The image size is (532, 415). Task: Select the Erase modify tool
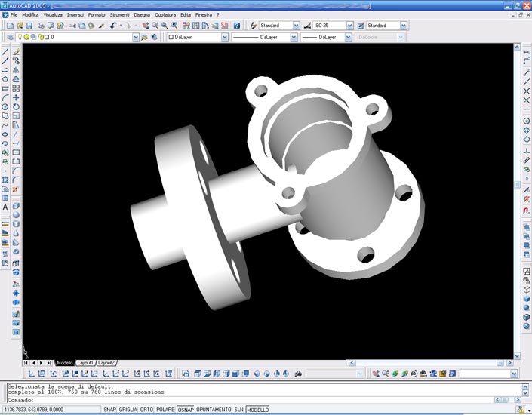click(16, 53)
